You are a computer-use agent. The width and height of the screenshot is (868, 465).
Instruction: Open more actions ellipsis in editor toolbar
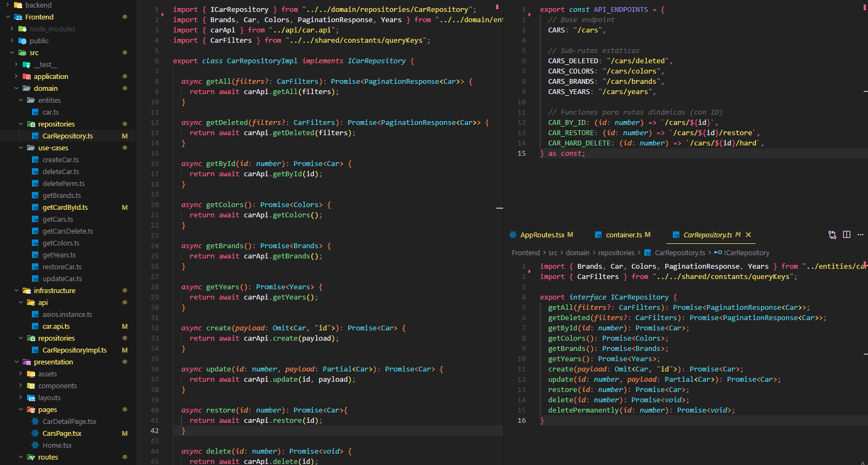coord(860,235)
